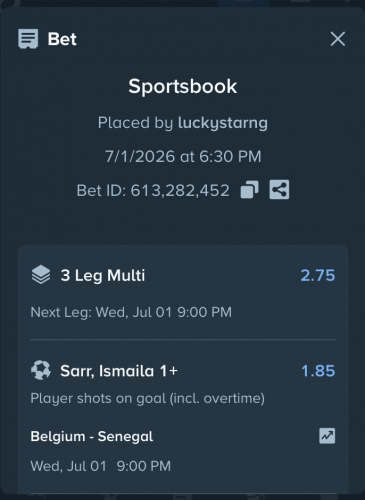Click the Bet header title
This screenshot has width=365, height=500.
(62, 39)
